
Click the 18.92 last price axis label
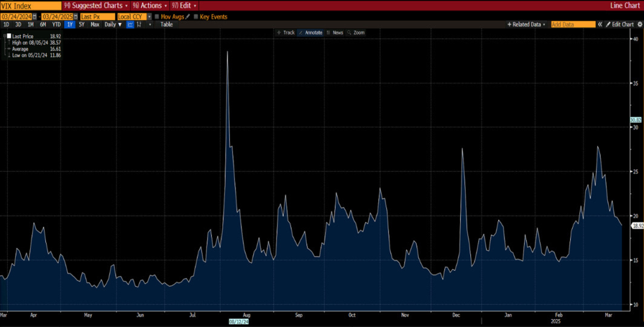point(637,225)
